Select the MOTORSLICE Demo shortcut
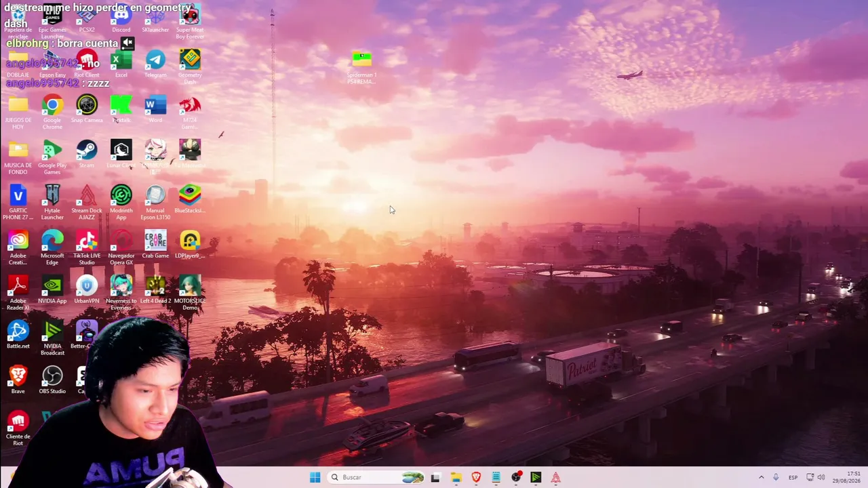Screen dimensions: 868x488 [x=190, y=293]
